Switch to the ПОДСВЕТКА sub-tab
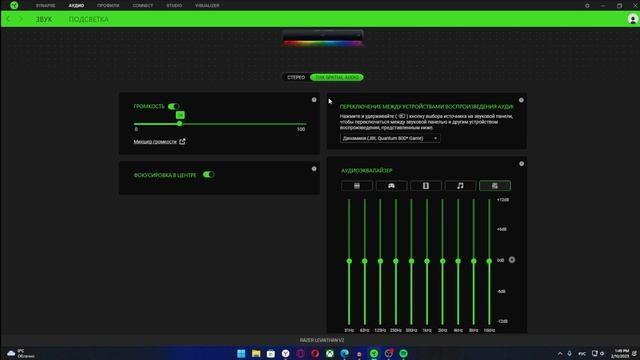Viewport: 640px width, 360px height. [x=89, y=19]
